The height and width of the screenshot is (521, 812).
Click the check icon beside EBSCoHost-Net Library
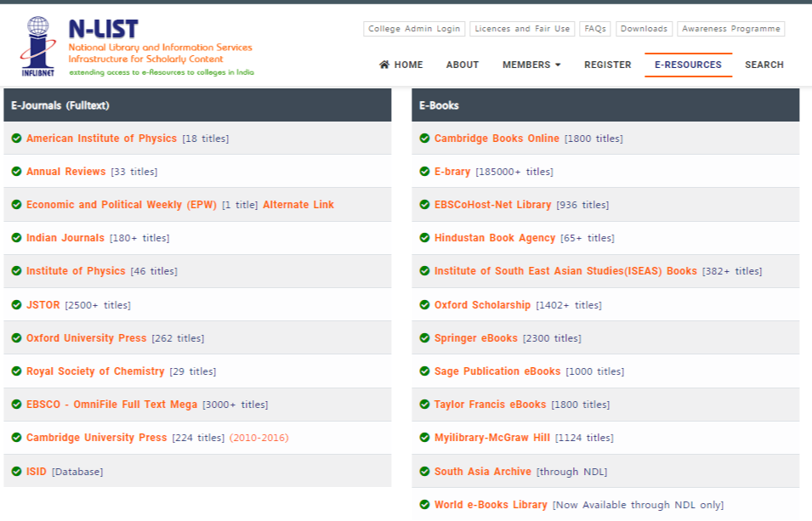(424, 205)
